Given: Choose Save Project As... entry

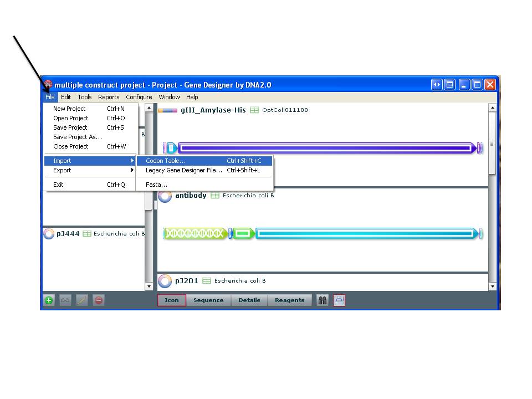Looking at the screenshot, I should point(90,137).
